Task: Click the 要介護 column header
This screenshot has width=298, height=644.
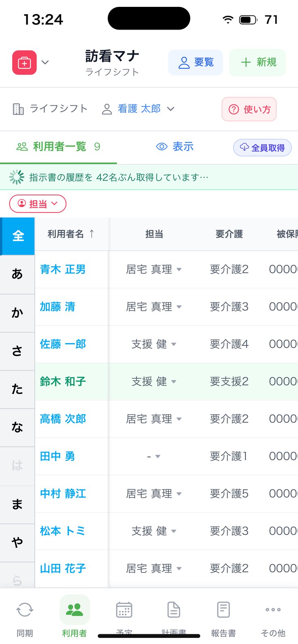Action: click(229, 234)
